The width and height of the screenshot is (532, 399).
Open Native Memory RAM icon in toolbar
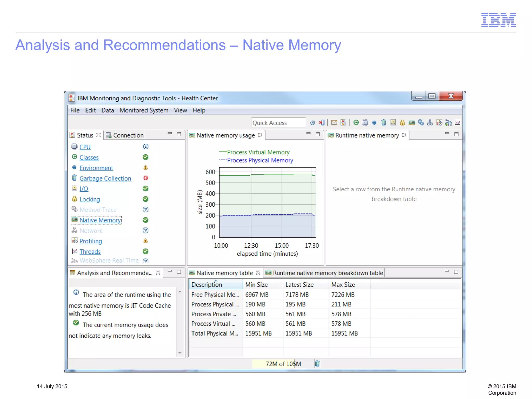[x=411, y=123]
